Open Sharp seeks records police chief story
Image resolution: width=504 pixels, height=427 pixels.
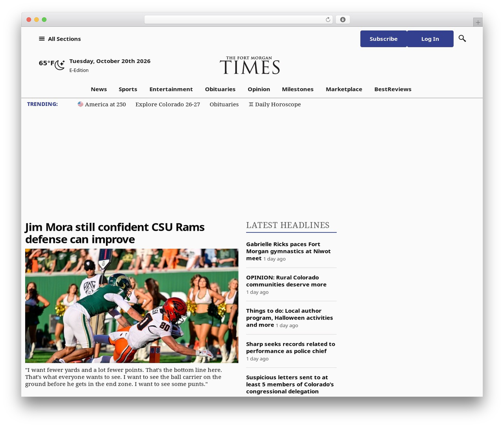pos(291,347)
